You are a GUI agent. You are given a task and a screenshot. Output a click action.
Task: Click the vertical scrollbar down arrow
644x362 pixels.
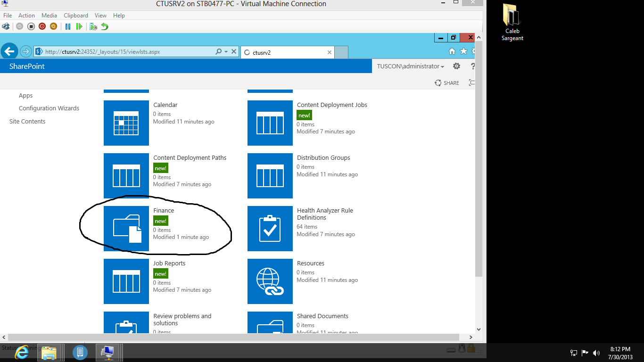[479, 329]
